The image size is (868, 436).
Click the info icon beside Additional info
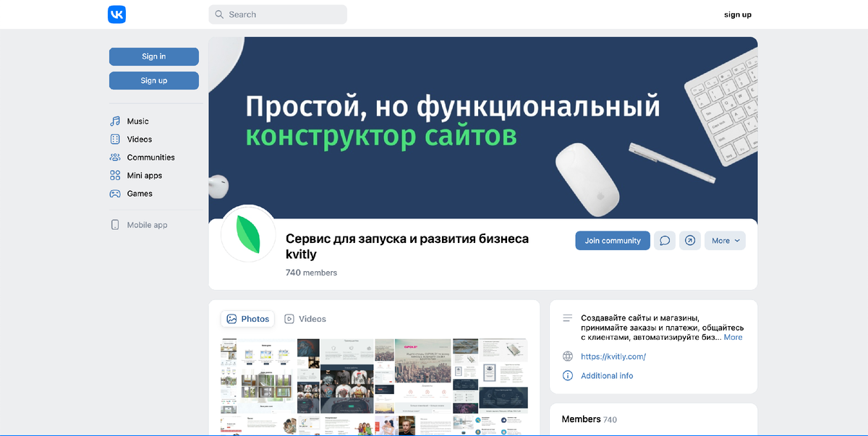point(568,376)
